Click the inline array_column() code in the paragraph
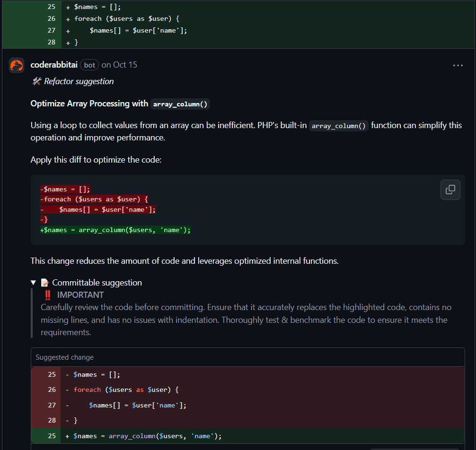Screen dimensions: 476x450 coord(339,126)
